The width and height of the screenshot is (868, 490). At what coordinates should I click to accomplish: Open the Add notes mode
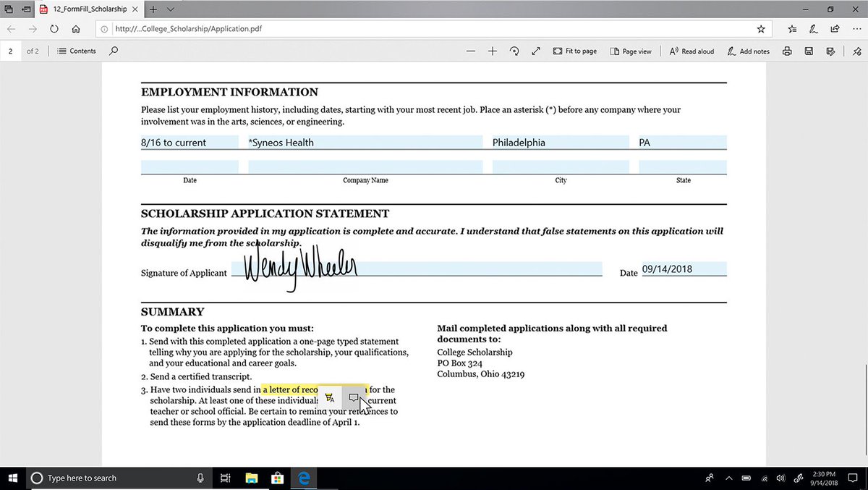pos(748,51)
